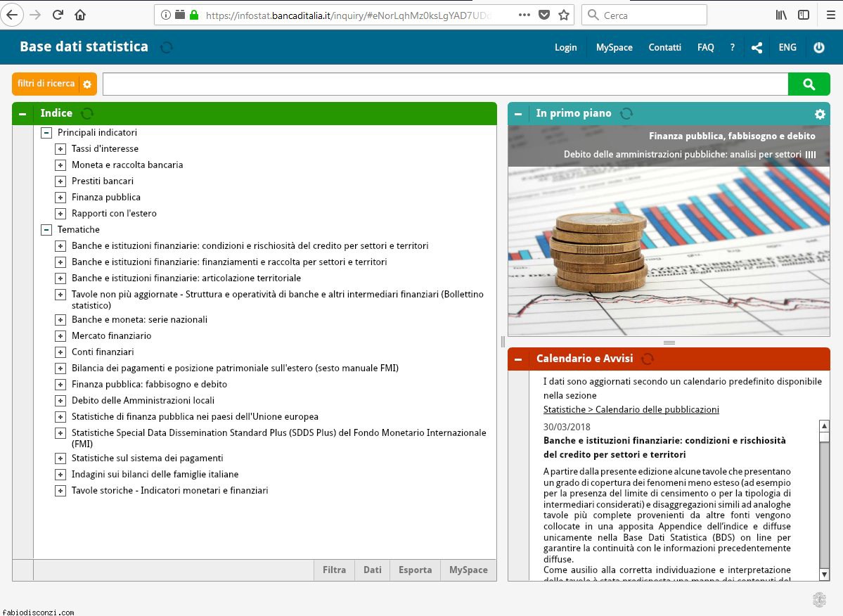
Task: Expand Prestiti bancari node
Action: click(x=60, y=181)
